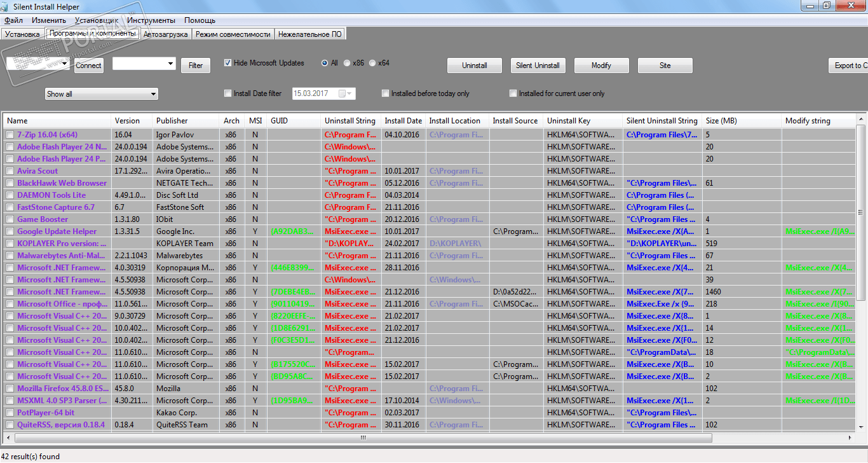Enable the Install Date filter checkbox
The image size is (868, 463).
click(x=228, y=93)
